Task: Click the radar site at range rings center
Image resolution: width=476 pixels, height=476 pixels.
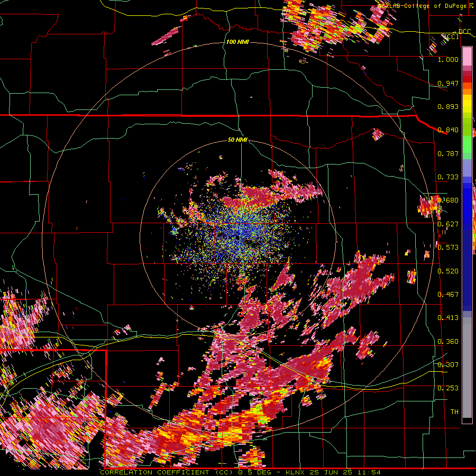Action: pyautogui.click(x=237, y=239)
